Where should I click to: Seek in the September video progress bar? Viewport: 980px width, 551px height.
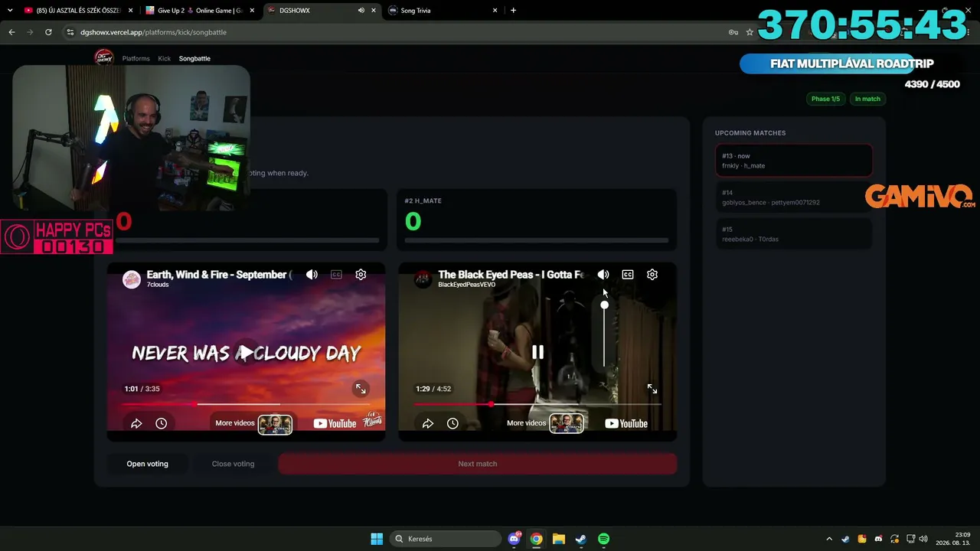(246, 404)
